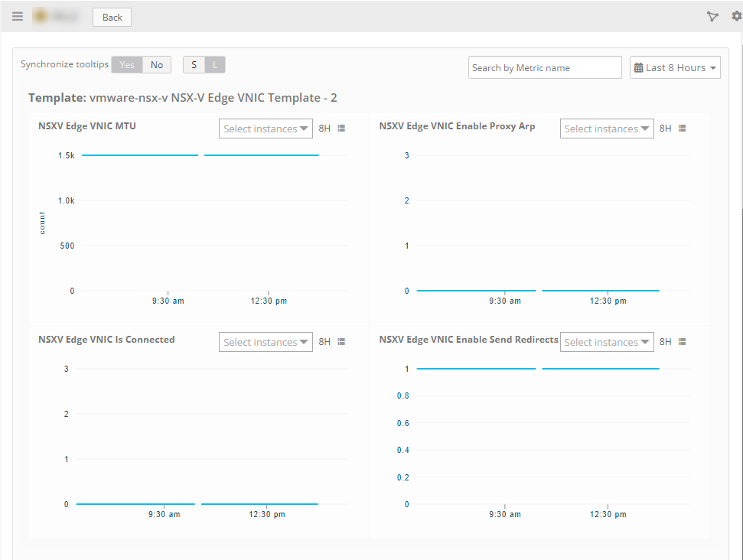
Task: Open Select instances for NSXV Edge VNIC MTU
Action: [x=266, y=128]
